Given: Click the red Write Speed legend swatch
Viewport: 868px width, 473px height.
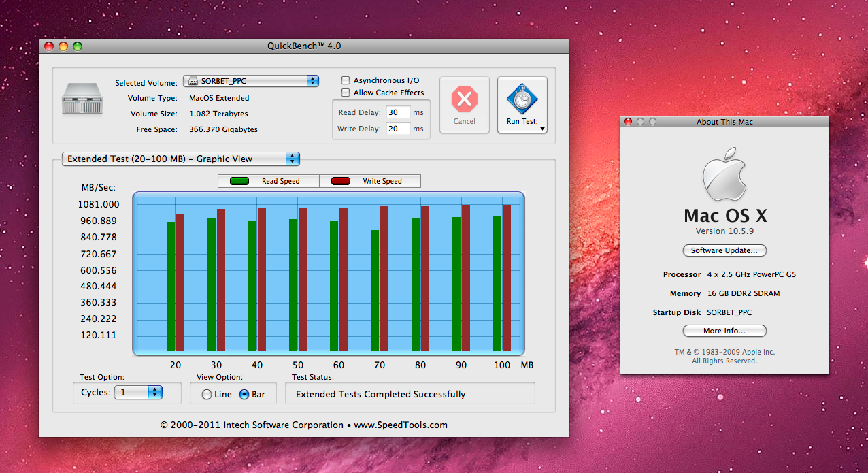Looking at the screenshot, I should click(x=341, y=181).
